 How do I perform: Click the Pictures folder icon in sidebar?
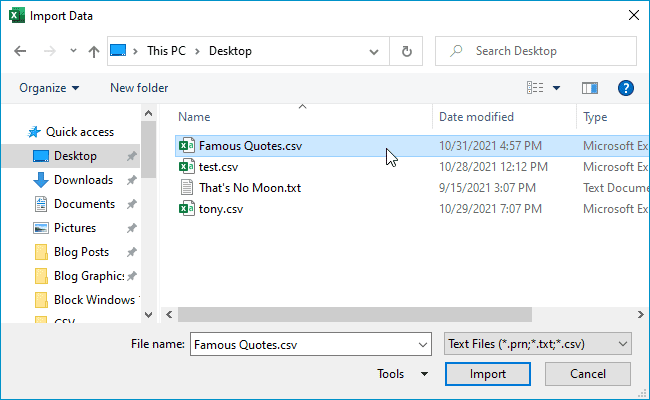point(41,228)
